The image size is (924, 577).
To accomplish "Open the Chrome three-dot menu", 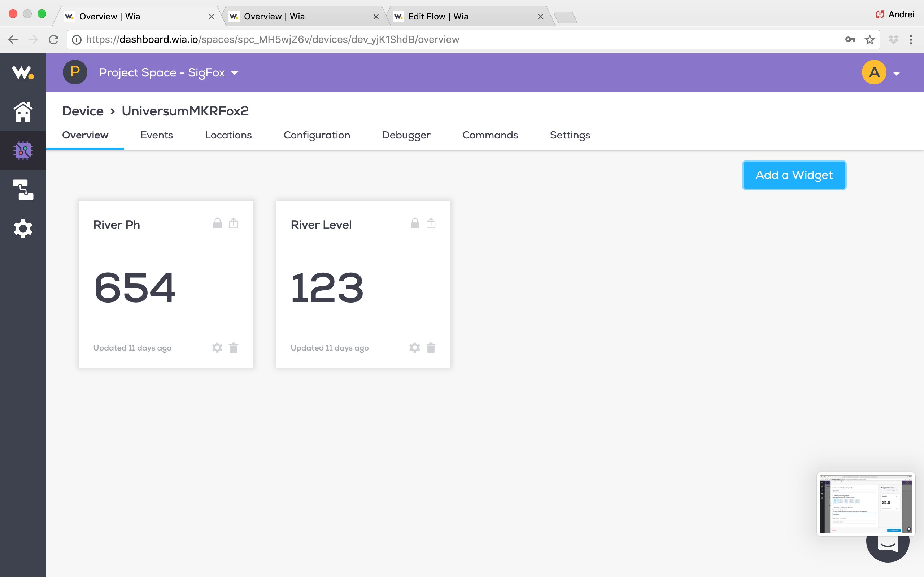I will [x=911, y=40].
